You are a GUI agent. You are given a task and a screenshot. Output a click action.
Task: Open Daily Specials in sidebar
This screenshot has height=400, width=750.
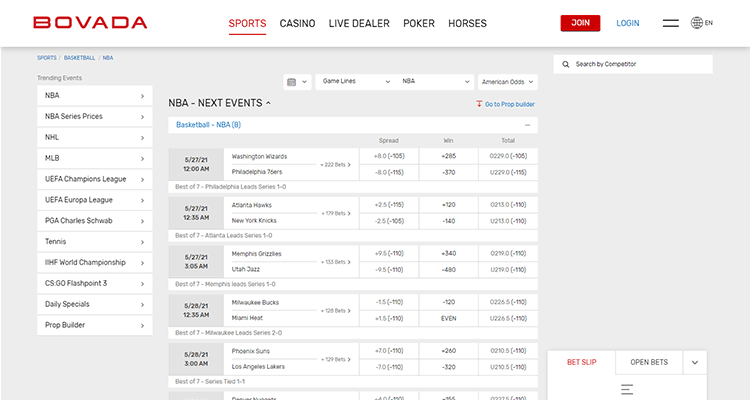tap(95, 304)
